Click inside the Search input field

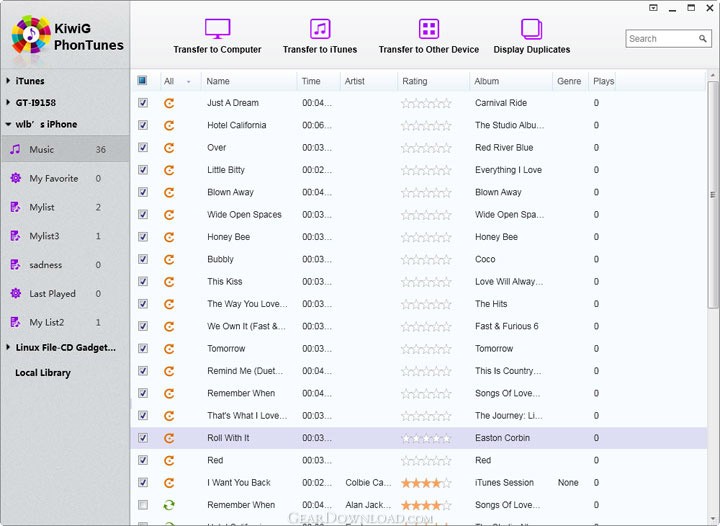pyautogui.click(x=662, y=39)
